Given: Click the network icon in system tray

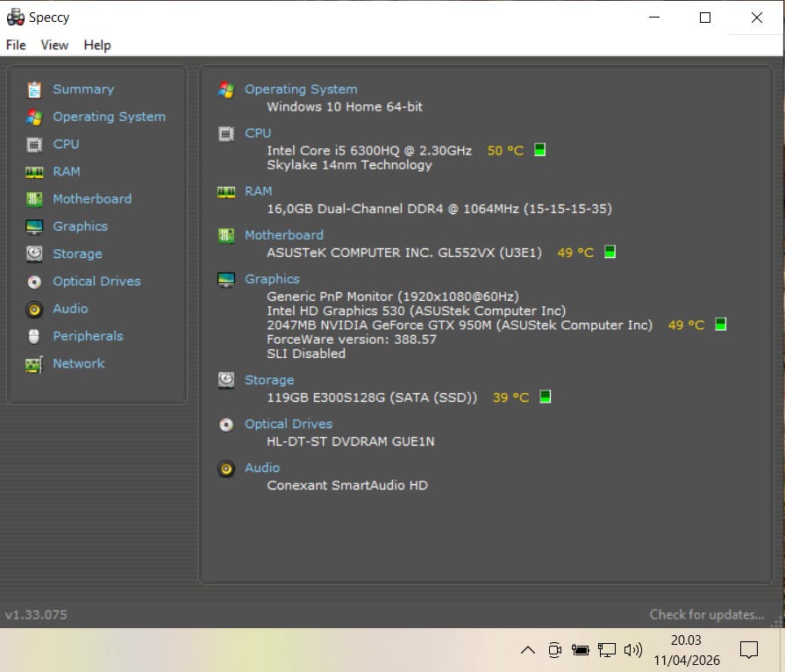Looking at the screenshot, I should pos(607,650).
